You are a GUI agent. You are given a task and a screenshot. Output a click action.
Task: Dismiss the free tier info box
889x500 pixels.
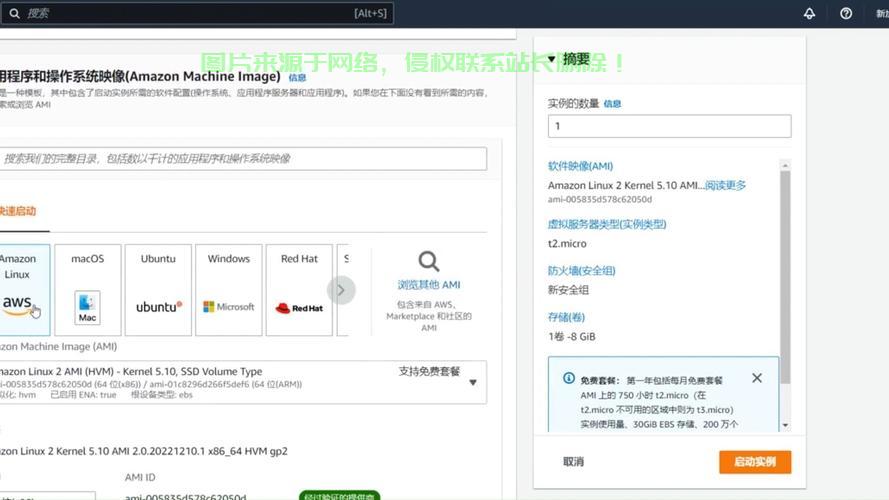point(757,378)
